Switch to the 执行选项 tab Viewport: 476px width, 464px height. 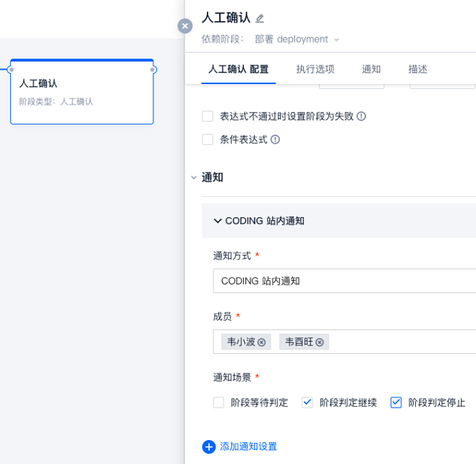tap(315, 69)
